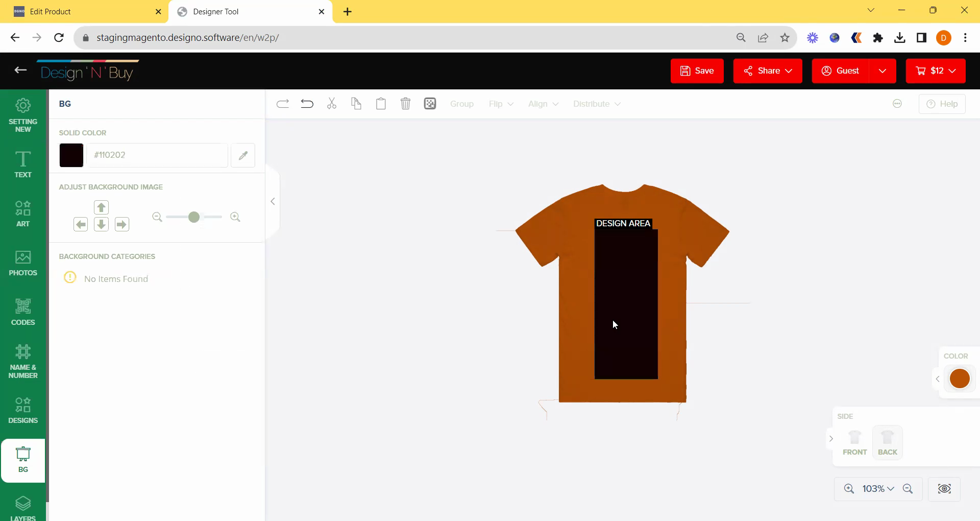
Task: Select the orange product color swatch
Action: point(960,378)
